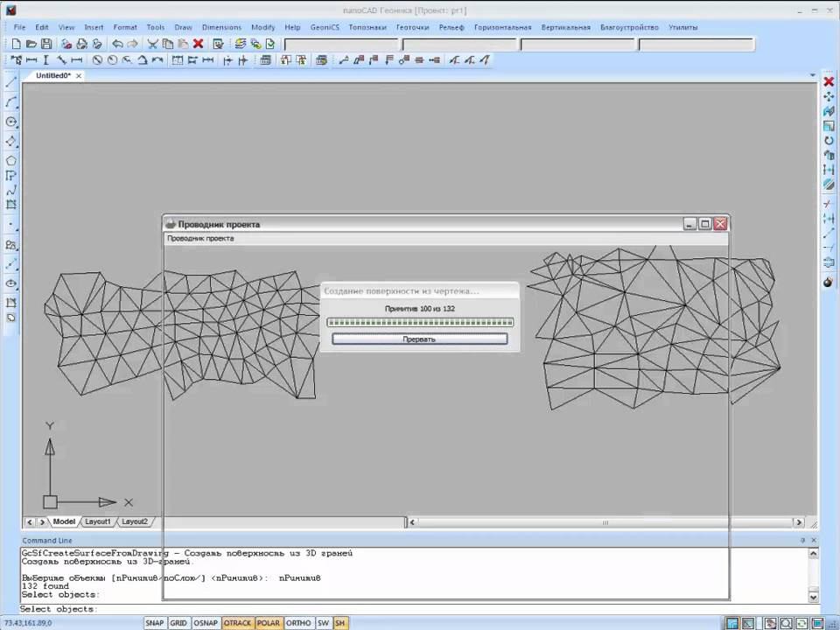Open the fourth empty toolbar combo box
The width and height of the screenshot is (840, 630).
point(696,45)
